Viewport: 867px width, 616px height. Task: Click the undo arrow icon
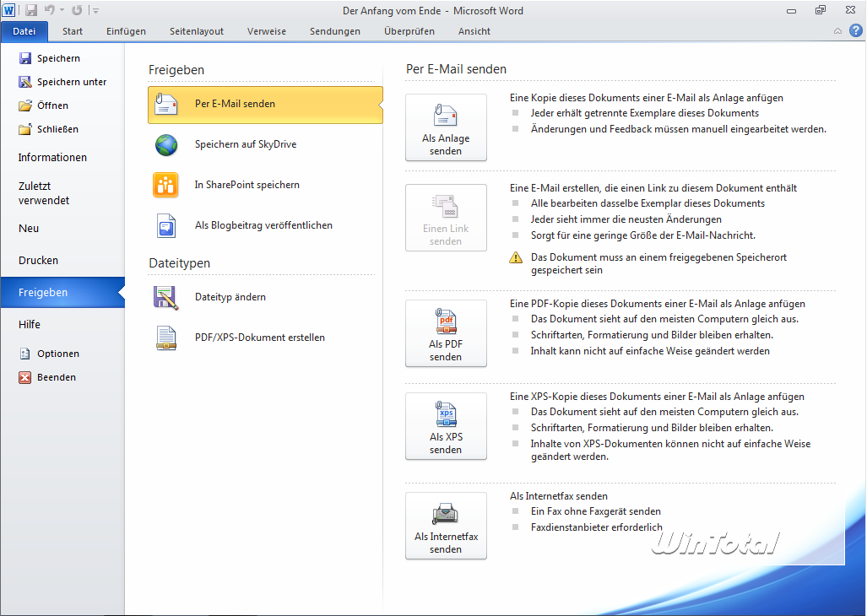point(49,10)
